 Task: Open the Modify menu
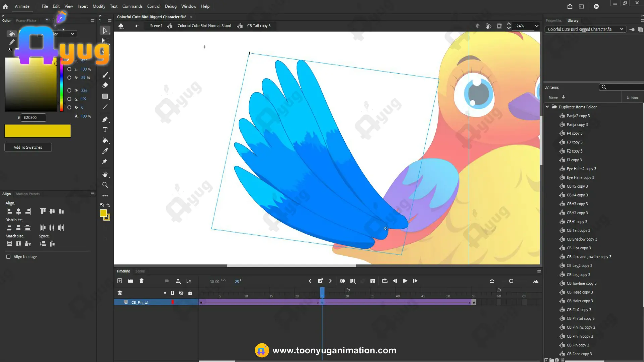click(x=99, y=6)
